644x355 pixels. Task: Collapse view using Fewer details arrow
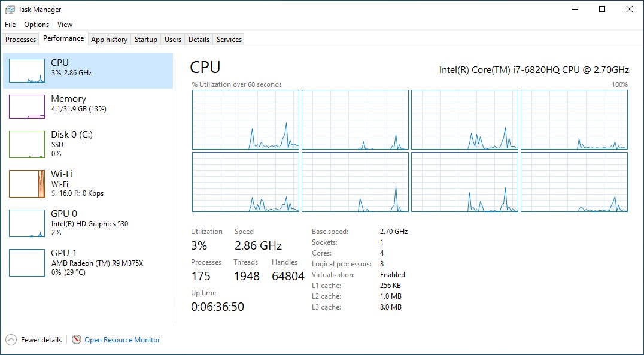pyautogui.click(x=11, y=339)
